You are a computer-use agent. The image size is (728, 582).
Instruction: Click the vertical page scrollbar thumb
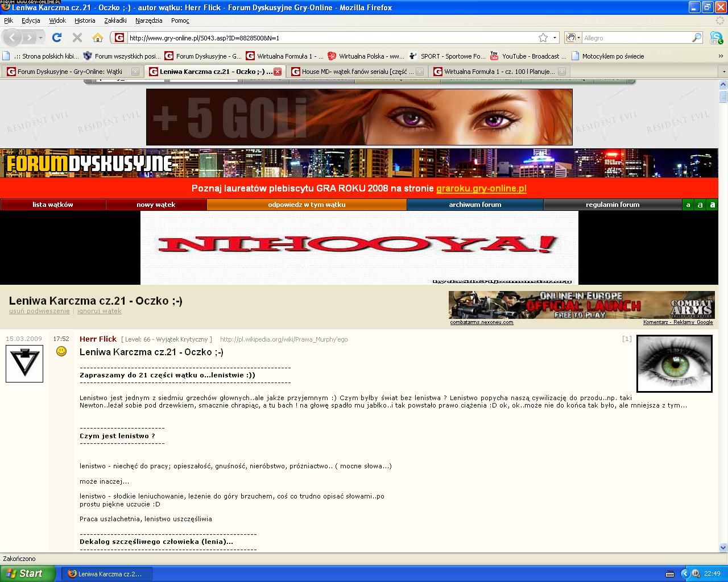[723, 97]
